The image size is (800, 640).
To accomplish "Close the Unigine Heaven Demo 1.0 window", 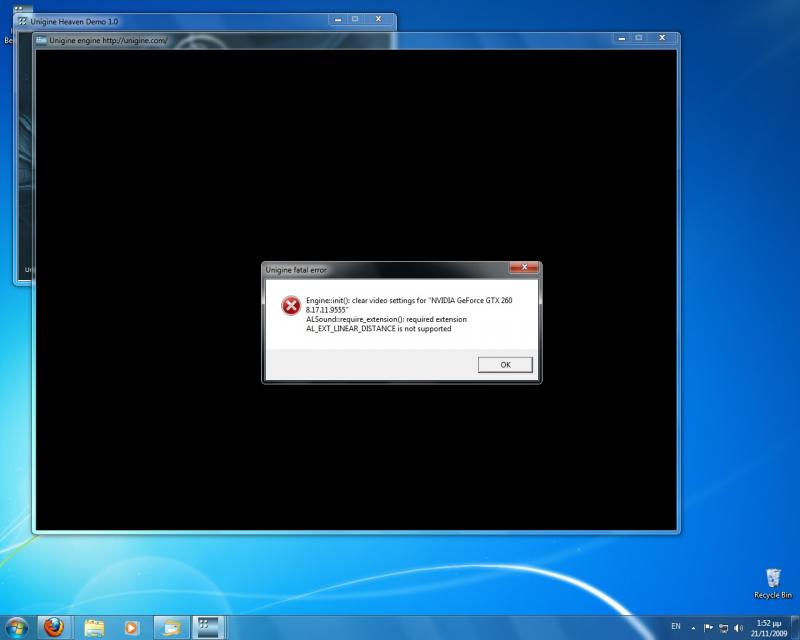I will [379, 19].
